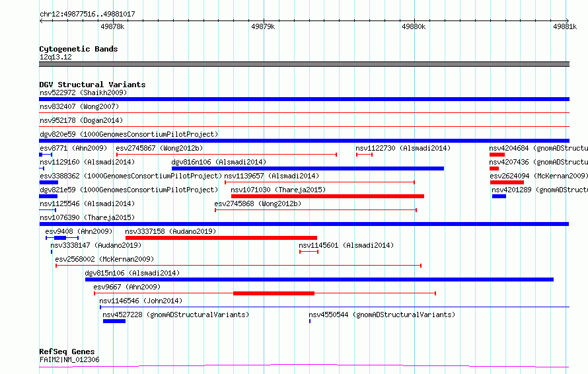Open nsv4204684 gnomAD structural variant label
588x374 pixels.
click(538, 148)
